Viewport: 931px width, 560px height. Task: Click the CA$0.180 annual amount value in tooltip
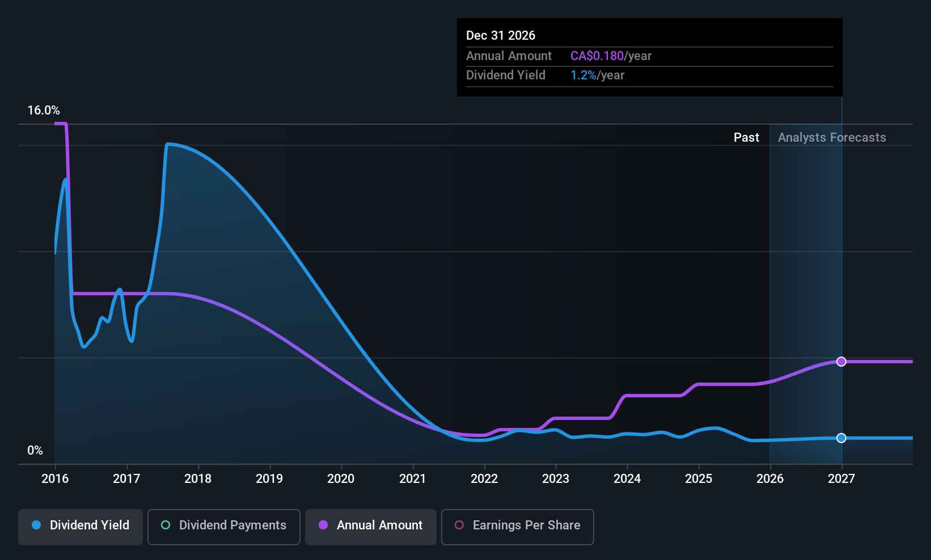(596, 56)
